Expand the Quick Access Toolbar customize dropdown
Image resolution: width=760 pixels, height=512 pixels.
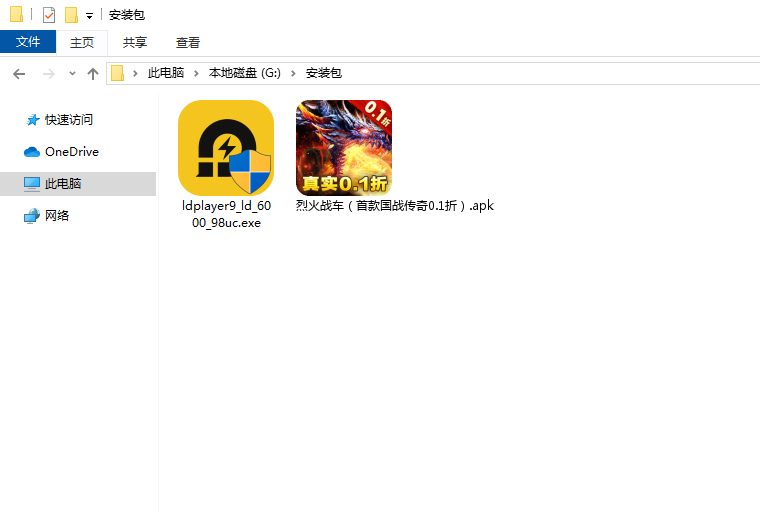pos(89,16)
